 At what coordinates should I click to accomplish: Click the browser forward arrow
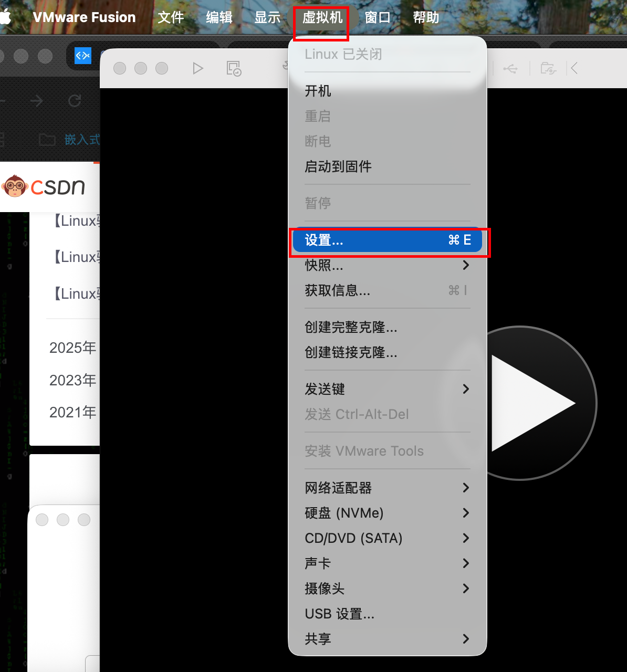pyautogui.click(x=36, y=101)
